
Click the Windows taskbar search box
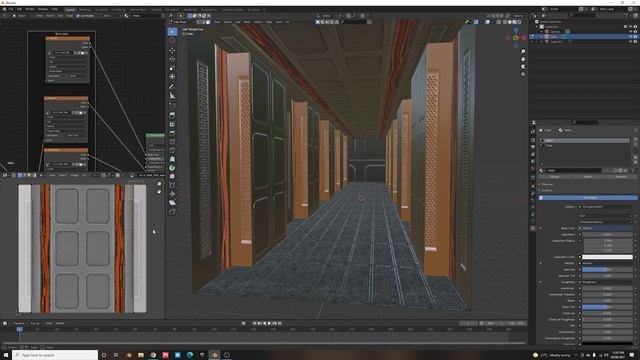tap(56, 355)
